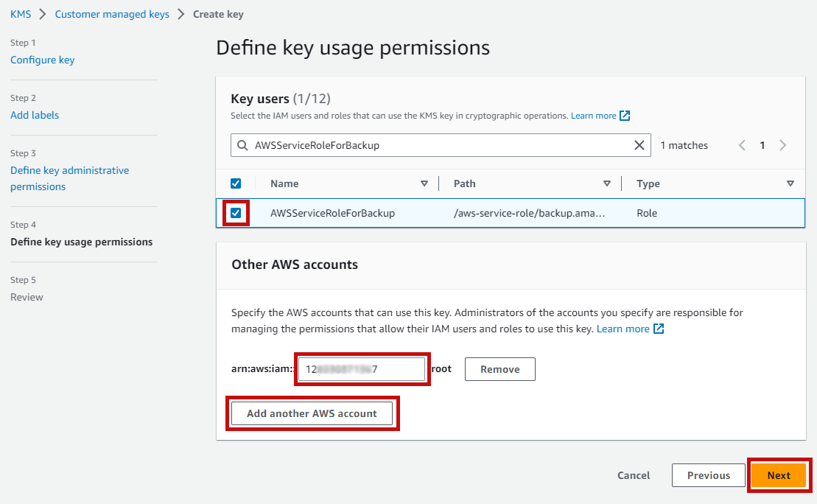Open external link icon beside Key users Learn more

[x=625, y=116]
